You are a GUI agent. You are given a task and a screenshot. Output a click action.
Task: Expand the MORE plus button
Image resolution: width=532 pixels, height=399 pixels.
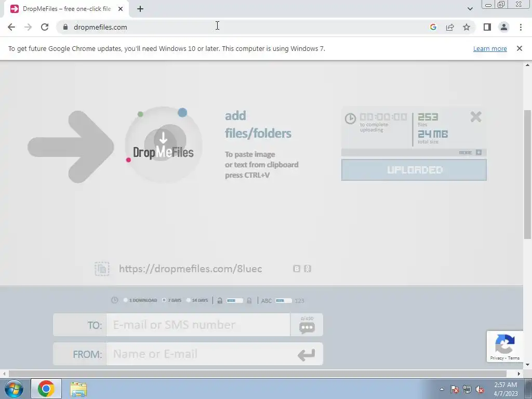(478, 152)
